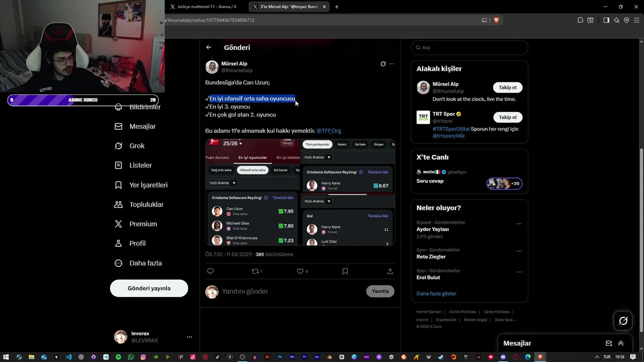Click the 361 Görüntüleme view count

[x=274, y=254]
